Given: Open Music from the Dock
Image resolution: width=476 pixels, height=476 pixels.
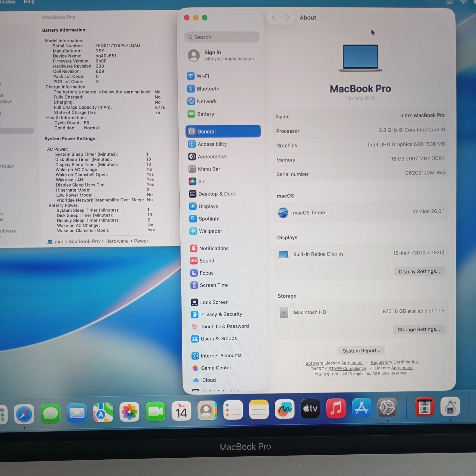Looking at the screenshot, I should click(x=336, y=408).
